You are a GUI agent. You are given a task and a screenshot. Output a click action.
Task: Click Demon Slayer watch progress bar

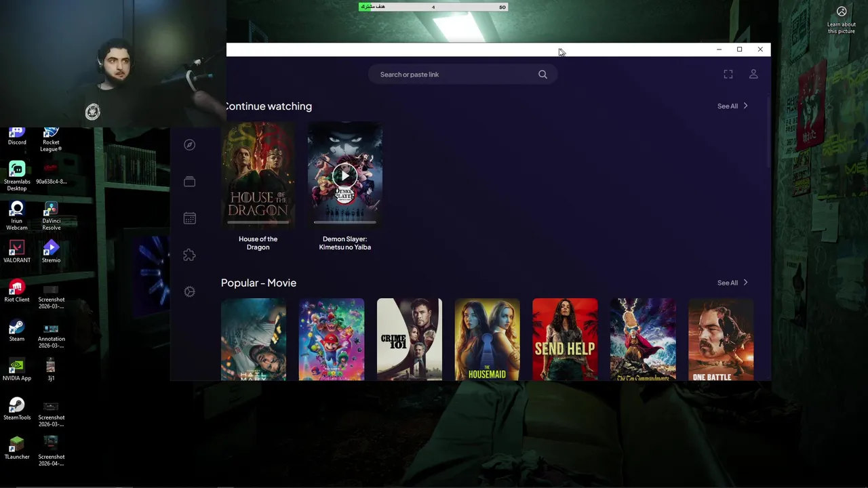[344, 222]
